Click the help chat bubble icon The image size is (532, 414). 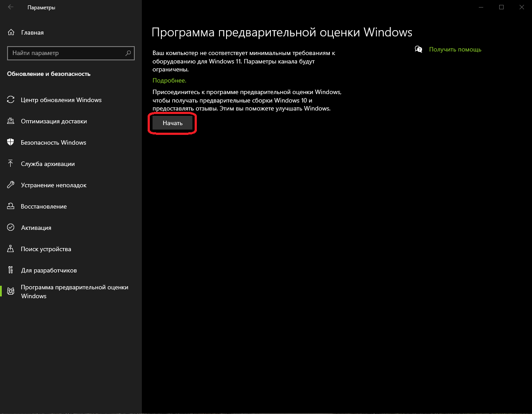[419, 49]
